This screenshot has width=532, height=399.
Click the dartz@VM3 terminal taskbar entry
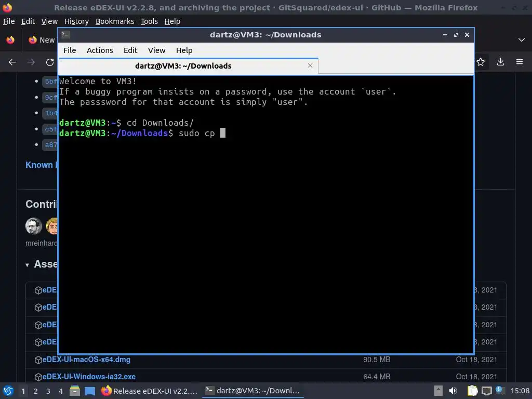click(253, 391)
